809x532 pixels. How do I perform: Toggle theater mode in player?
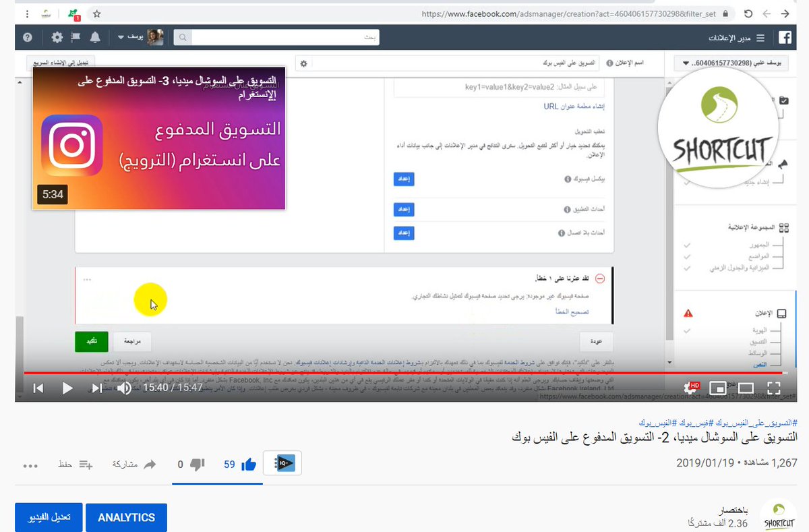click(746, 388)
